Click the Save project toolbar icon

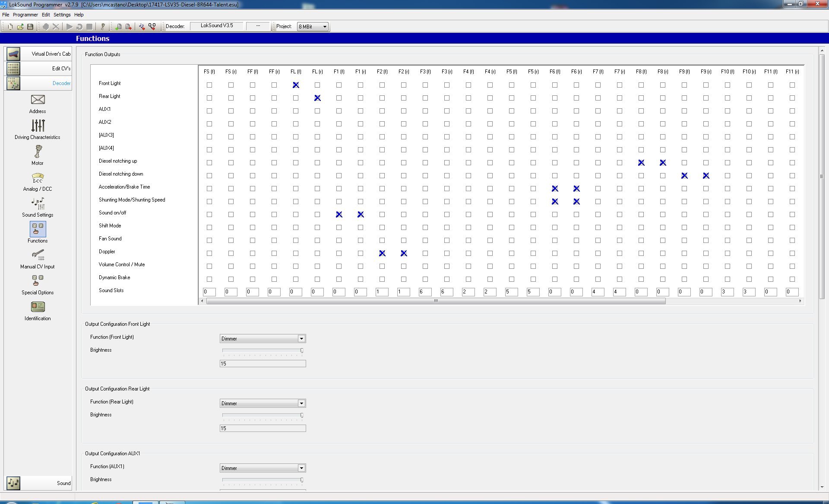point(30,27)
